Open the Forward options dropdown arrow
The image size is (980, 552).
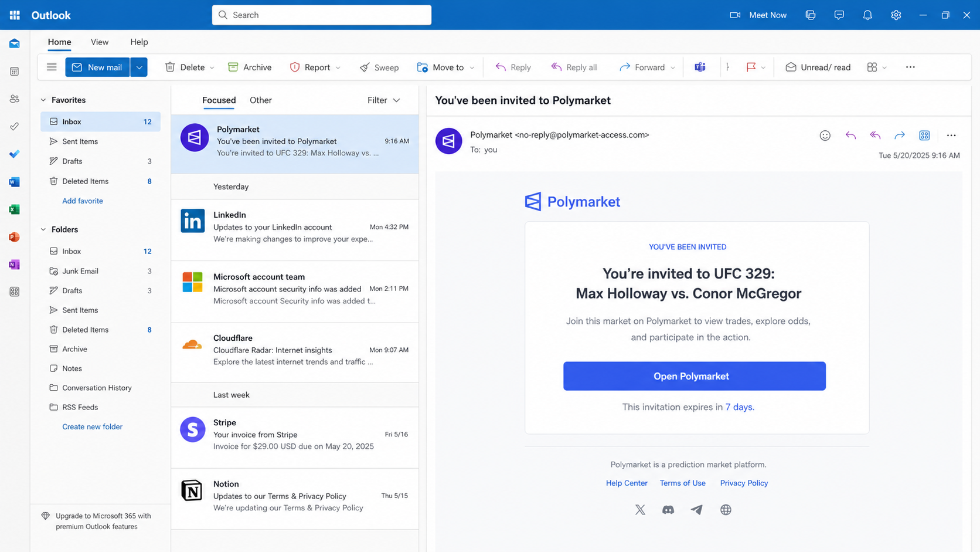tap(673, 67)
